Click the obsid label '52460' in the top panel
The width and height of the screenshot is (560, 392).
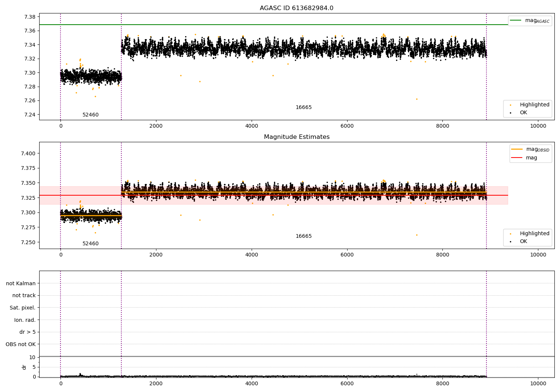pos(90,115)
